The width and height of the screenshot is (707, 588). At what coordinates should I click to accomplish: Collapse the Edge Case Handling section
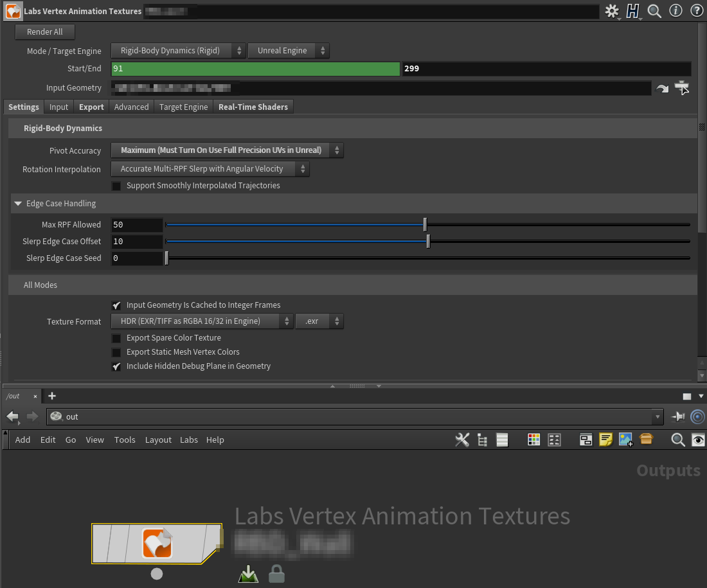tap(18, 204)
